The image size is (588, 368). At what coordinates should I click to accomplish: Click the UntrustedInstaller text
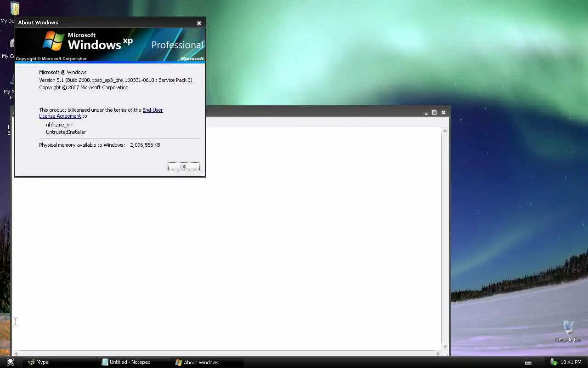tap(66, 132)
